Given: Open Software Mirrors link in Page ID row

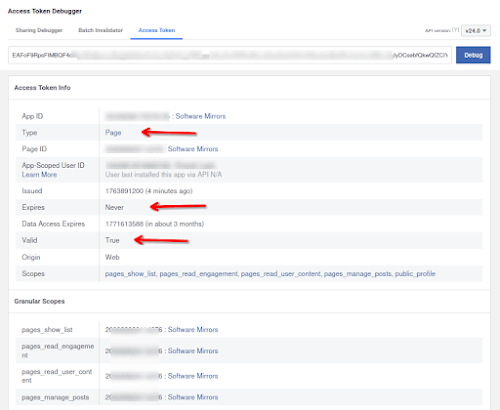Looking at the screenshot, I should 193,149.
